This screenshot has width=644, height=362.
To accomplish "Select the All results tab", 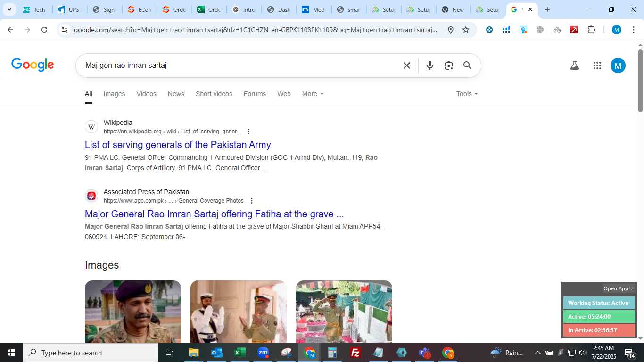I will click(89, 94).
